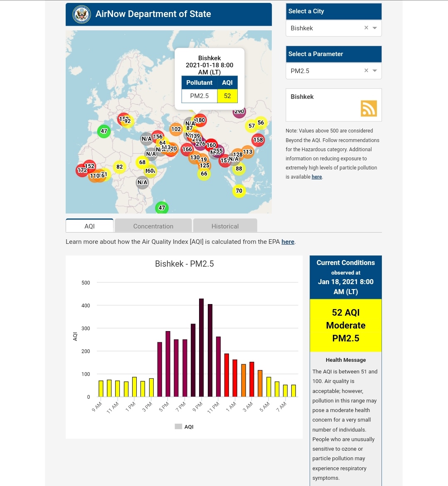Click the orange 102 map marker

click(x=176, y=129)
